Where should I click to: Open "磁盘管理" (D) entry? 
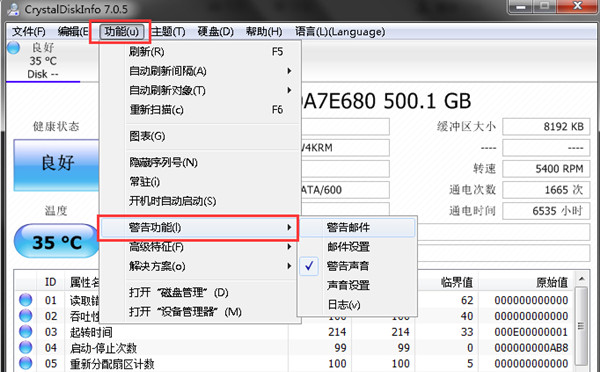200,292
